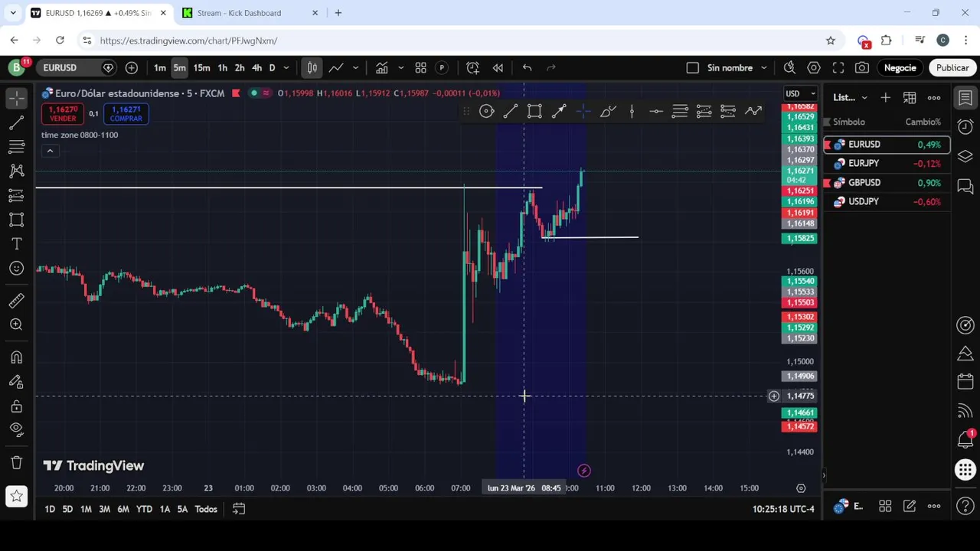Click the red VENDER sell button

[63, 114]
